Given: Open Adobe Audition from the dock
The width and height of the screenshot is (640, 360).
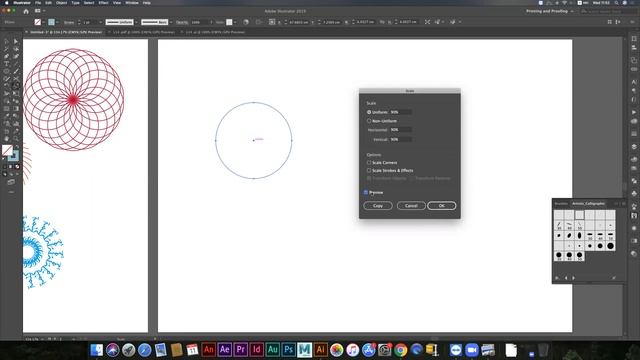Looking at the screenshot, I should point(272,350).
